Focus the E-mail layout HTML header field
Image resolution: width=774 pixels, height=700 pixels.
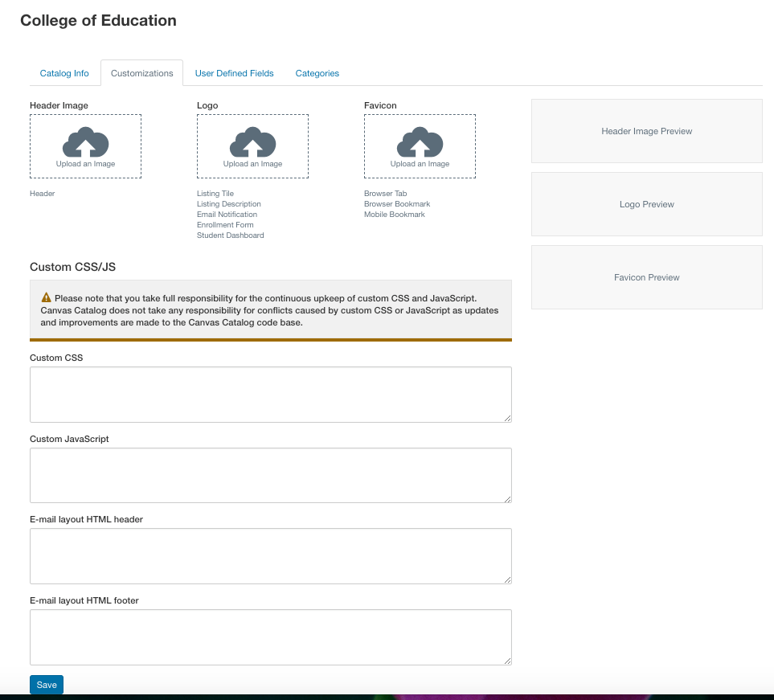click(270, 555)
